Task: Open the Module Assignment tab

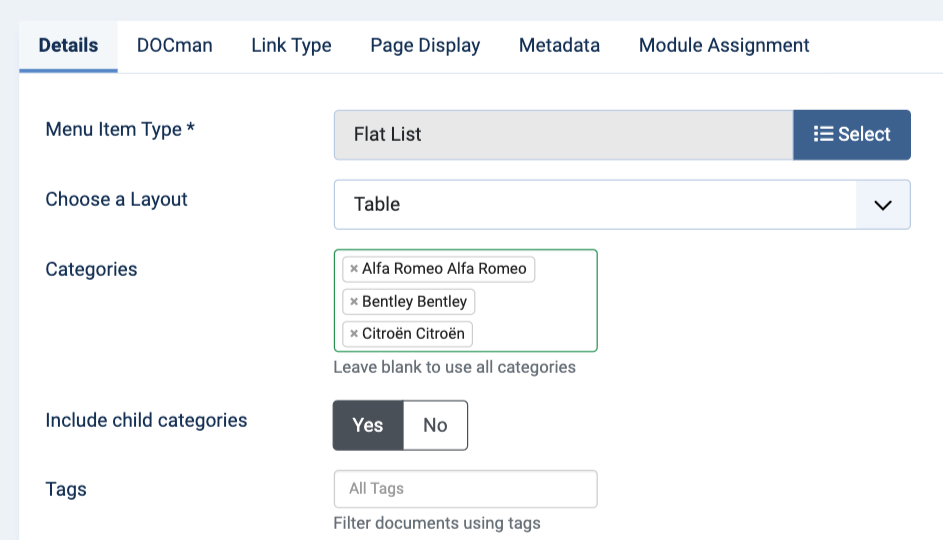Action: (724, 45)
